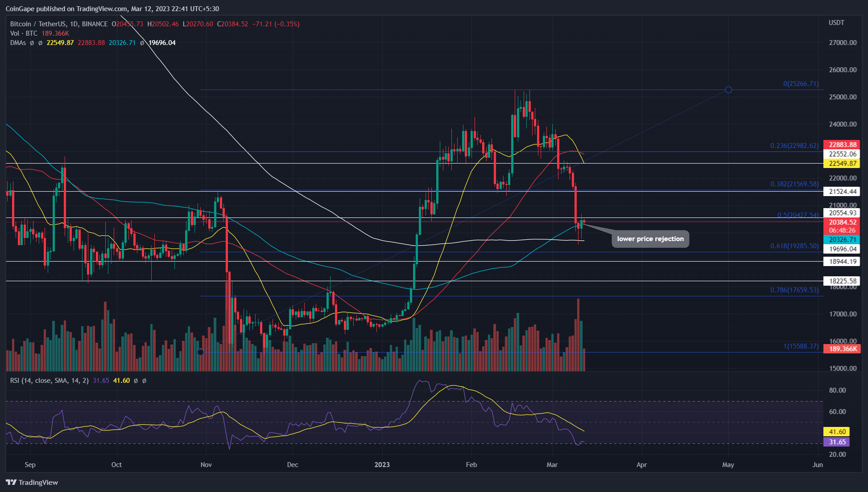Click the yellow 41.60 RSI tag
The height and width of the screenshot is (492, 868).
tap(837, 431)
